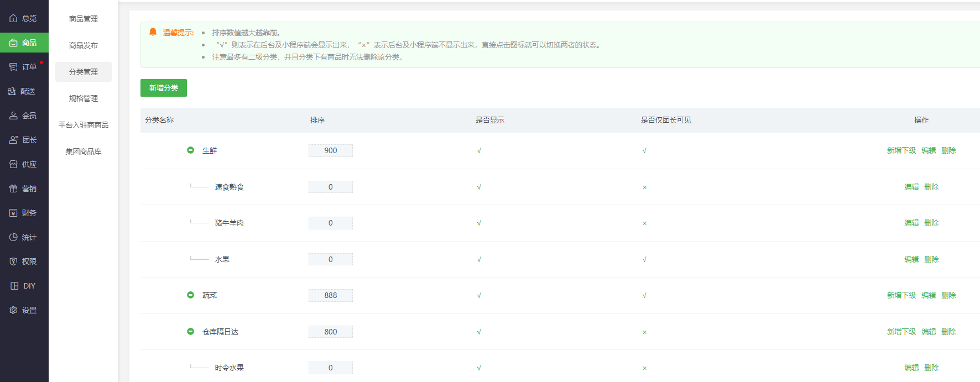
Task: Click the 权限 shield icon in sidebar
Action: click(13, 261)
